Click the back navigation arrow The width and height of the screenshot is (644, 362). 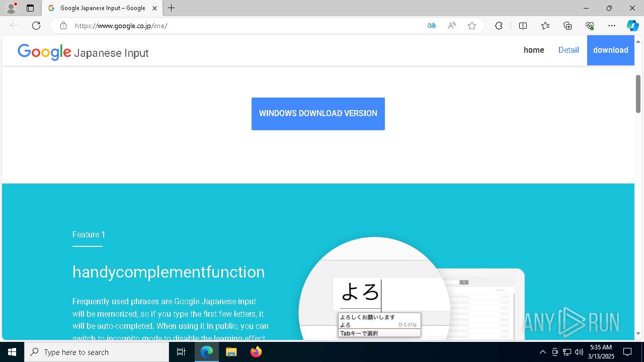(14, 26)
